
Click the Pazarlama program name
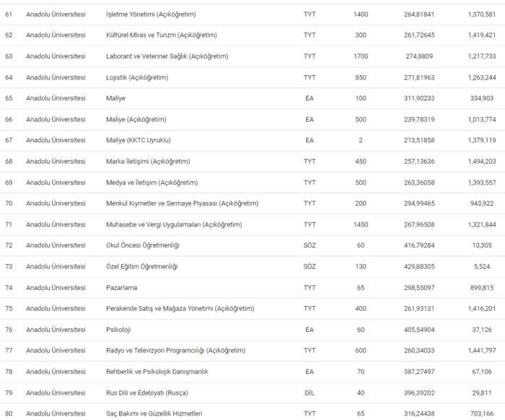click(x=121, y=287)
